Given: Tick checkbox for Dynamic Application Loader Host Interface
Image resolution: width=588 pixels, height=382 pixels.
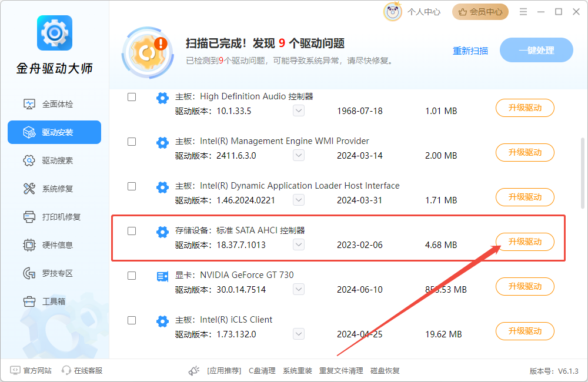Looking at the screenshot, I should tap(132, 186).
